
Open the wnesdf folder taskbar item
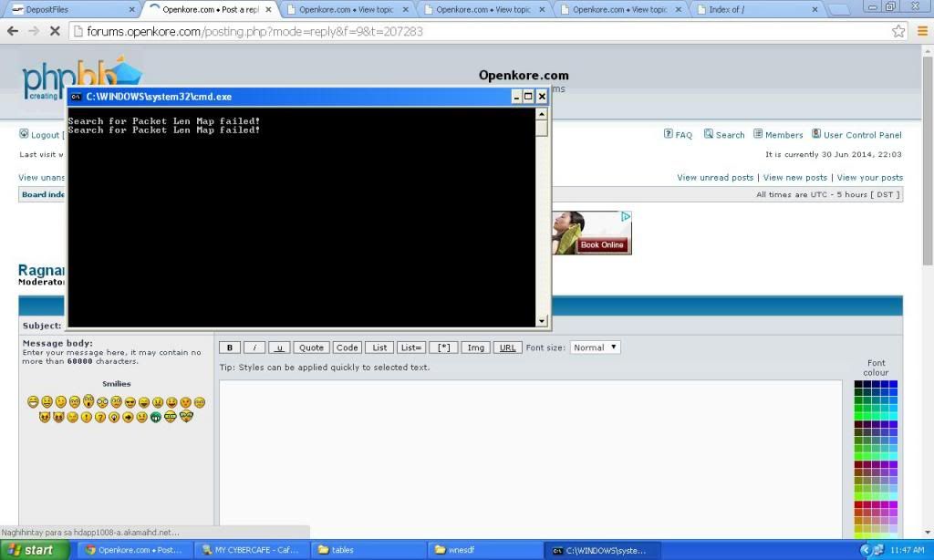[x=485, y=550]
